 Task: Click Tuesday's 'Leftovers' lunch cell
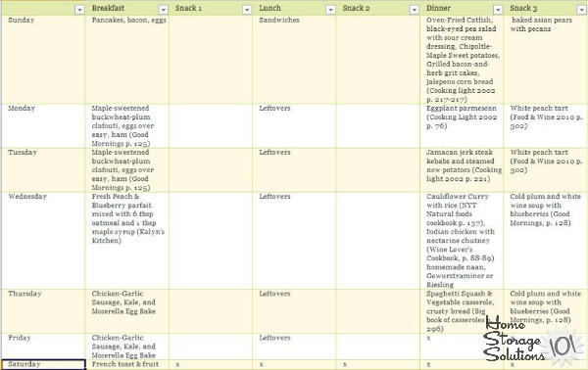tap(294, 170)
